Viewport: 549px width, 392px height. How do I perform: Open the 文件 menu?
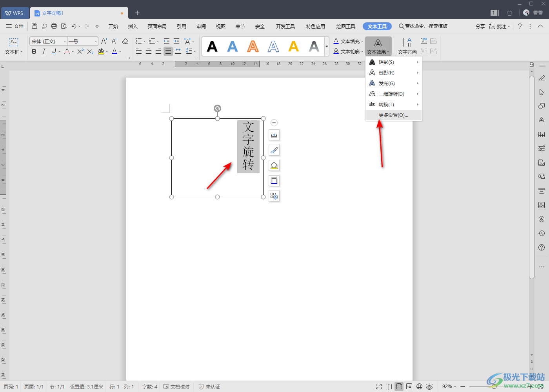(x=15, y=26)
